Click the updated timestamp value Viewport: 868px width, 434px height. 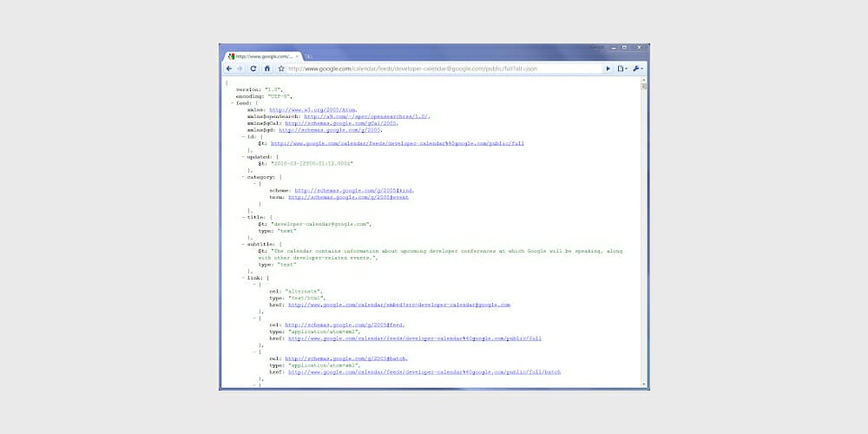click(312, 164)
